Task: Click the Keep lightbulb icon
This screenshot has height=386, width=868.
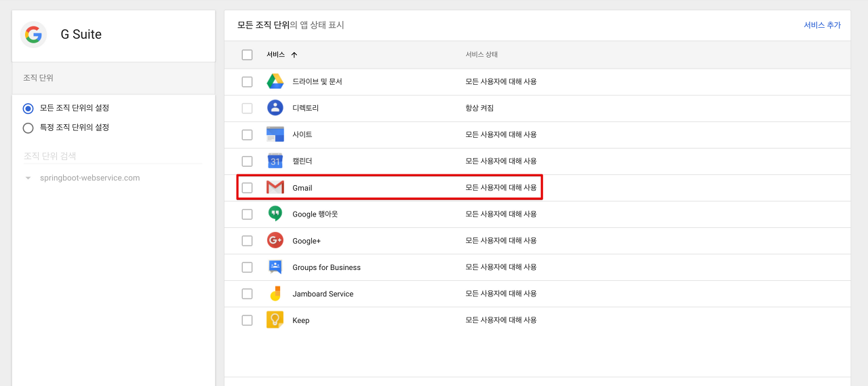Action: (275, 320)
